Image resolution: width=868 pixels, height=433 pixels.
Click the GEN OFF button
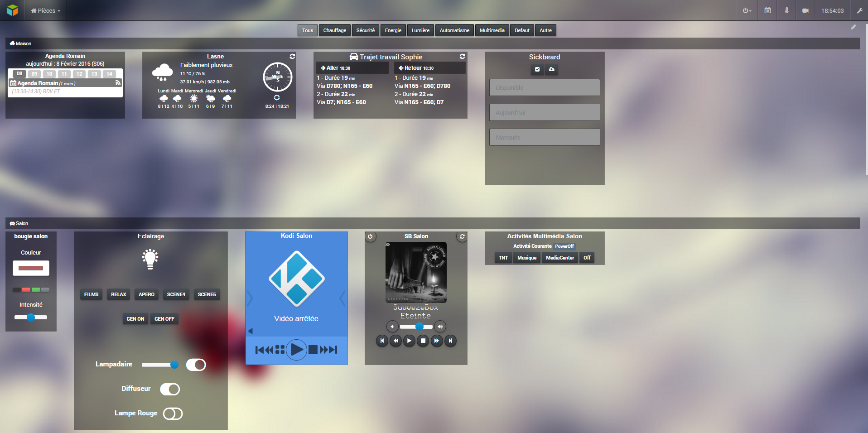click(164, 319)
